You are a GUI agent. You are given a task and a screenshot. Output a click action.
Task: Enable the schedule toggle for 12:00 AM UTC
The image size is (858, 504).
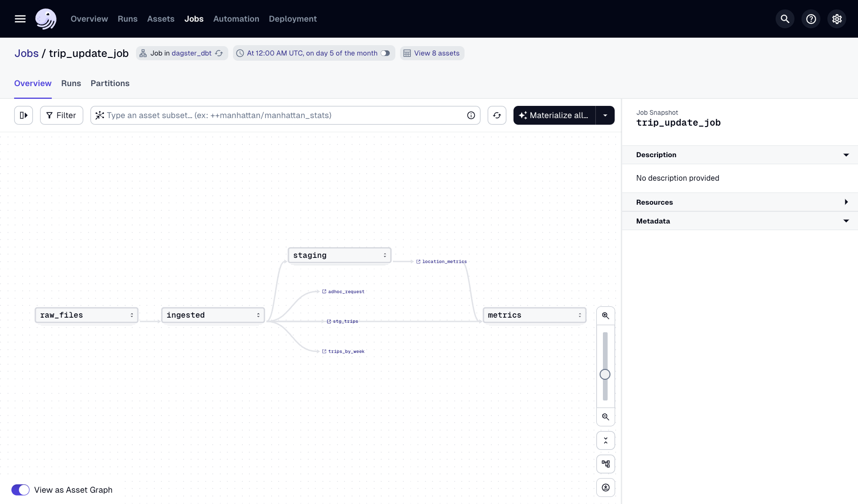[386, 53]
